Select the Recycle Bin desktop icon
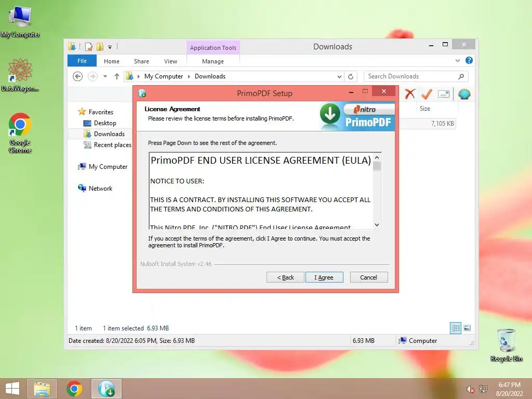 pyautogui.click(x=506, y=345)
